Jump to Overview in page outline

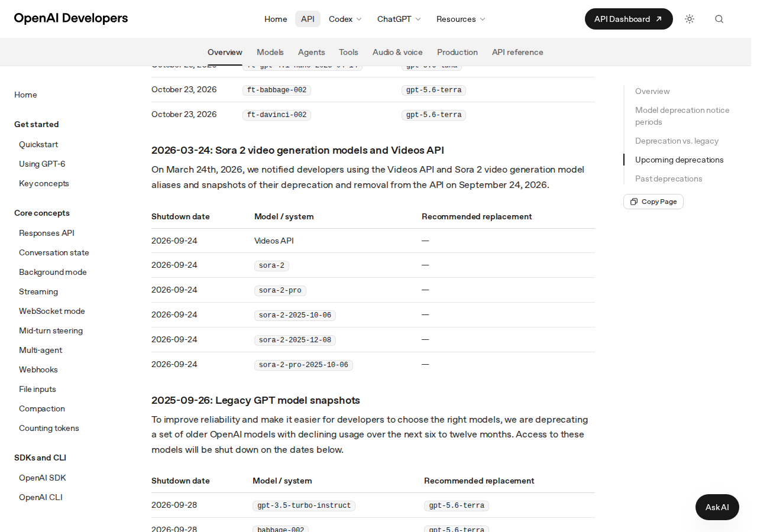click(x=652, y=91)
